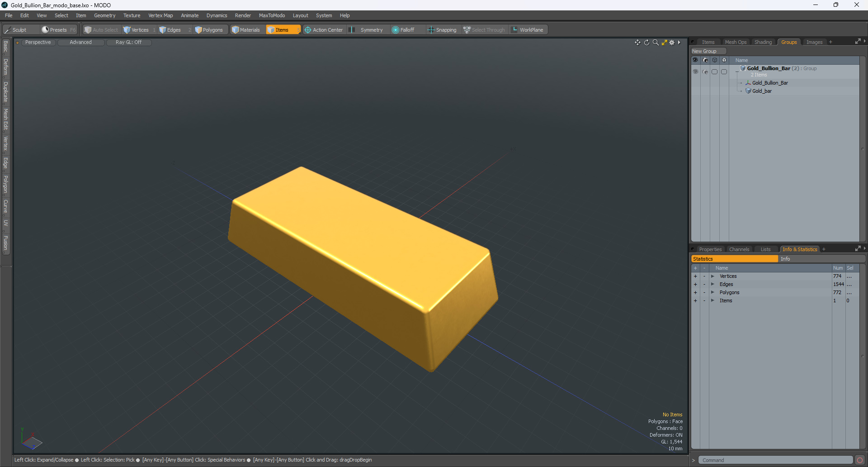
Task: Expand the Vertices statistics row
Action: pos(712,276)
